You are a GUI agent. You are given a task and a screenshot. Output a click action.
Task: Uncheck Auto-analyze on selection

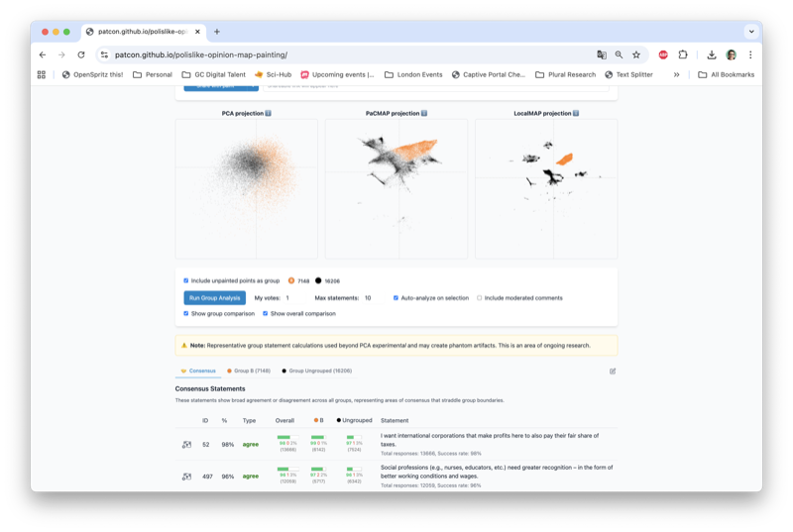(x=396, y=297)
